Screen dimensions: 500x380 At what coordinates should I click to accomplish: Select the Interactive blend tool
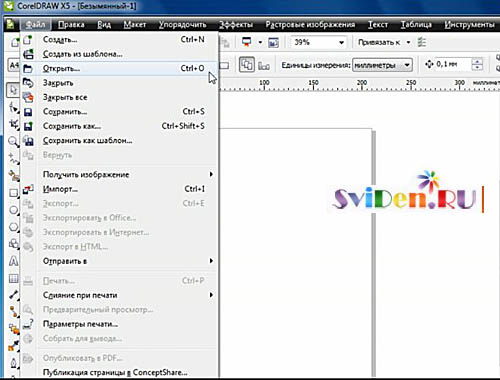pos(13,329)
